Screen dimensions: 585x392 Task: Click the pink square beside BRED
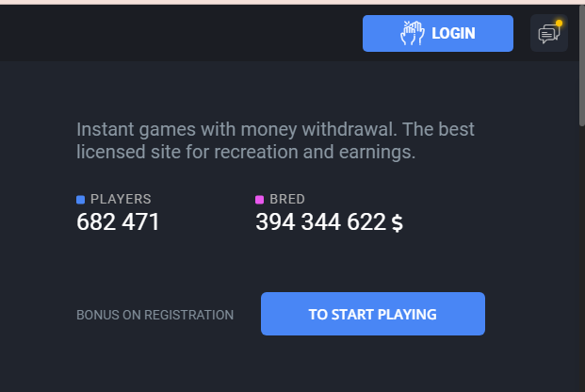tap(259, 200)
